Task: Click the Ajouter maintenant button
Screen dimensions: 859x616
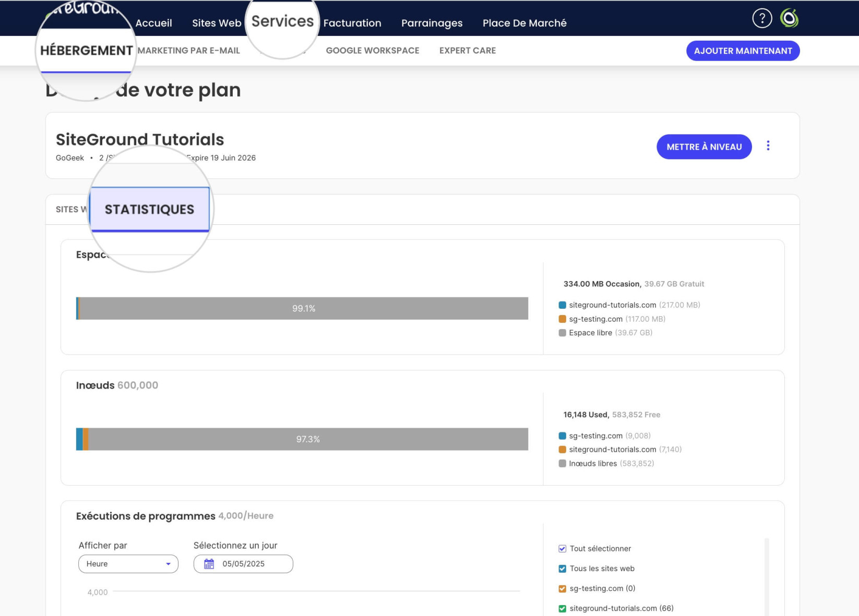Action: coord(743,51)
